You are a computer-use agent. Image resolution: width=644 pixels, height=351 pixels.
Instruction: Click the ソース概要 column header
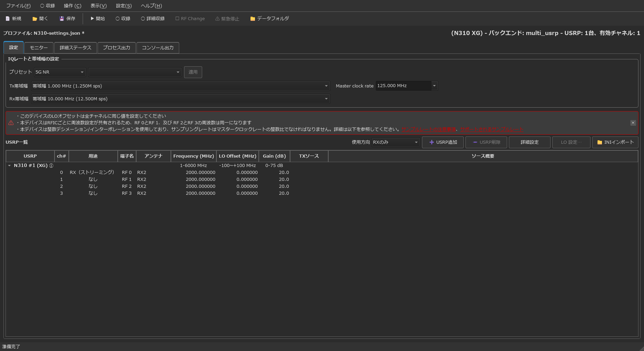pos(483,156)
